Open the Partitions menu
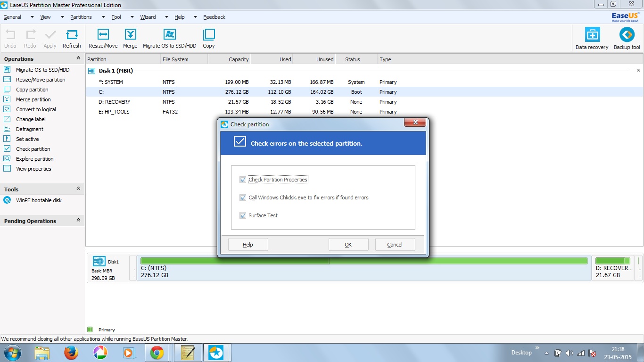Viewport: 644px width, 362px height. (x=81, y=17)
